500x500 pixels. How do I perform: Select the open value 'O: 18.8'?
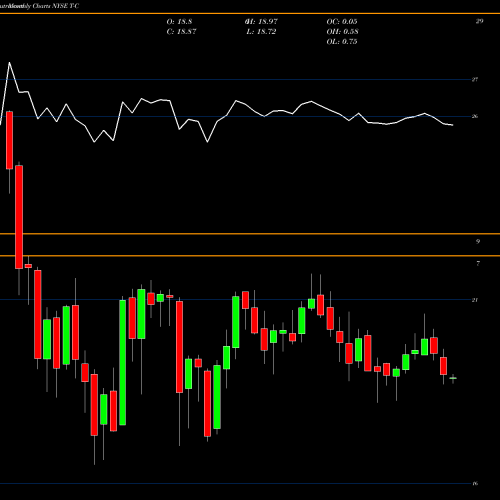(179, 22)
